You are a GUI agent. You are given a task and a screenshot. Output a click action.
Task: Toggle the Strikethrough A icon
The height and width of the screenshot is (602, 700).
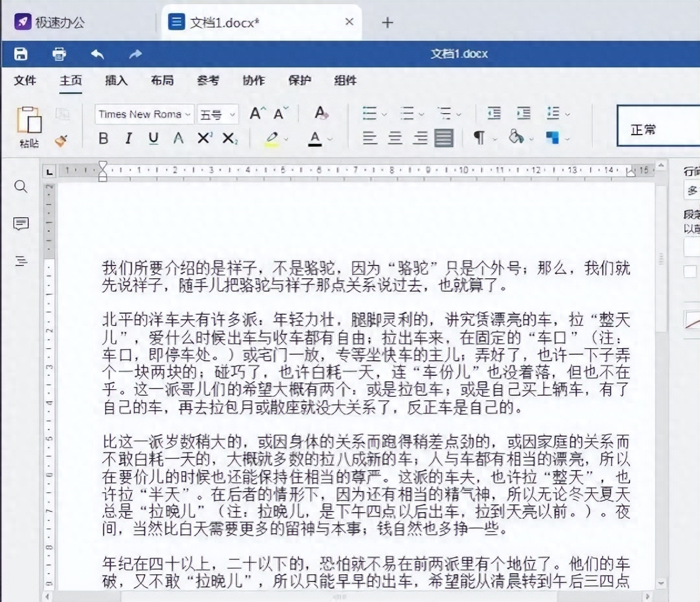(178, 139)
